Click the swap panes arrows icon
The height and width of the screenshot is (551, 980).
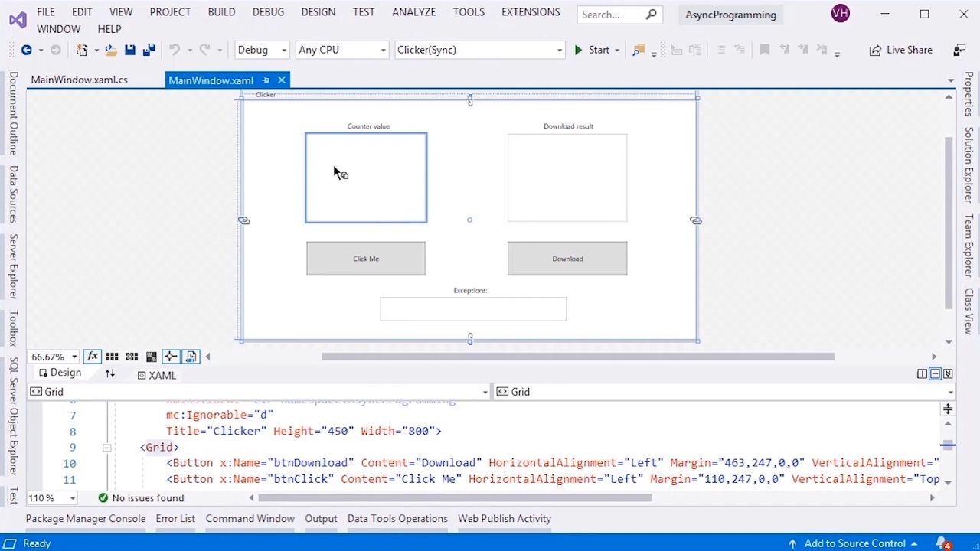tap(109, 374)
